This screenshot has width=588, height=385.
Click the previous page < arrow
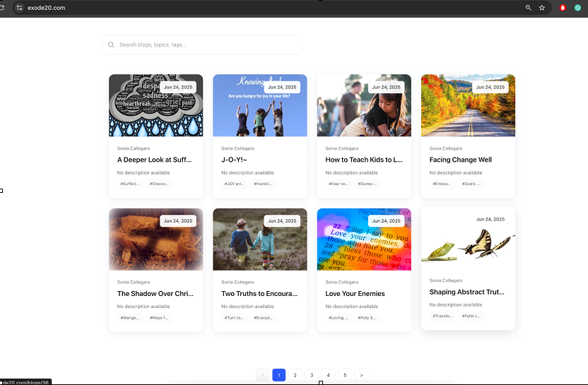click(262, 375)
